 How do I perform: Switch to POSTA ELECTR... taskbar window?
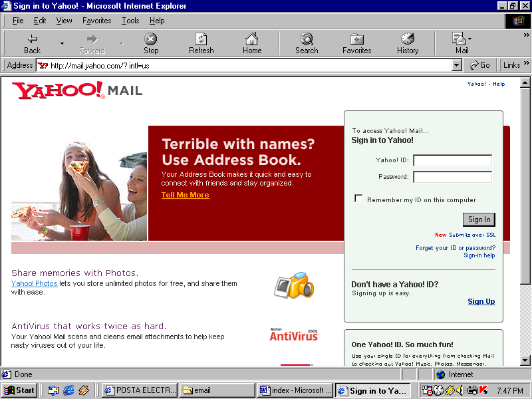pos(140,390)
